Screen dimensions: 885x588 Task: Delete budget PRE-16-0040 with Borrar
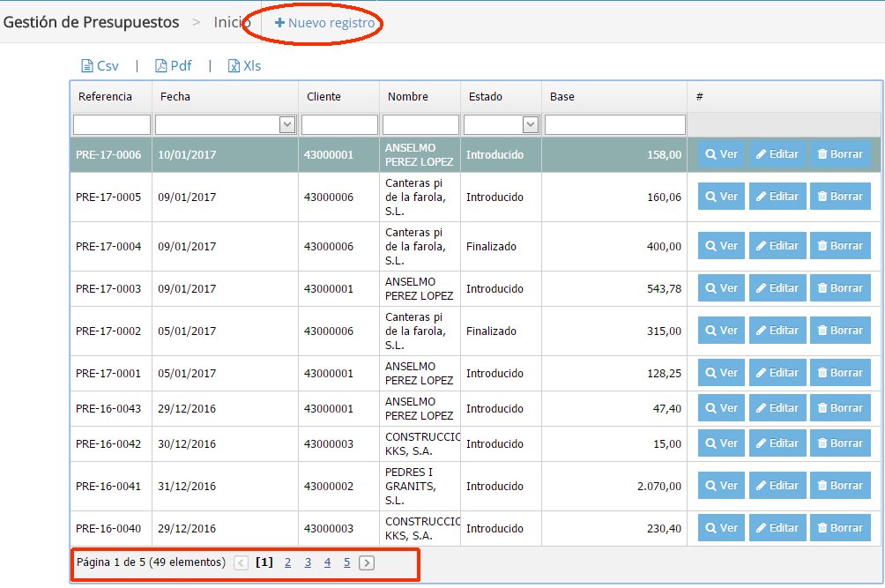840,528
